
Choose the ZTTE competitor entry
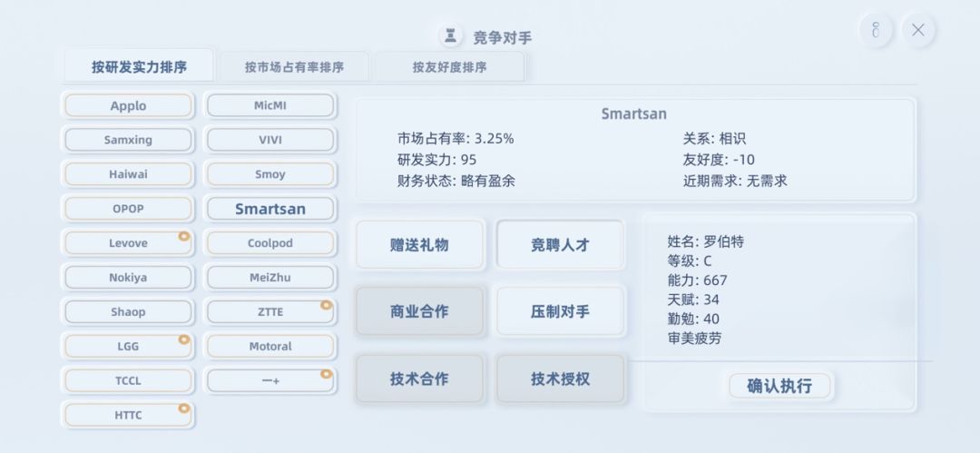[270, 311]
